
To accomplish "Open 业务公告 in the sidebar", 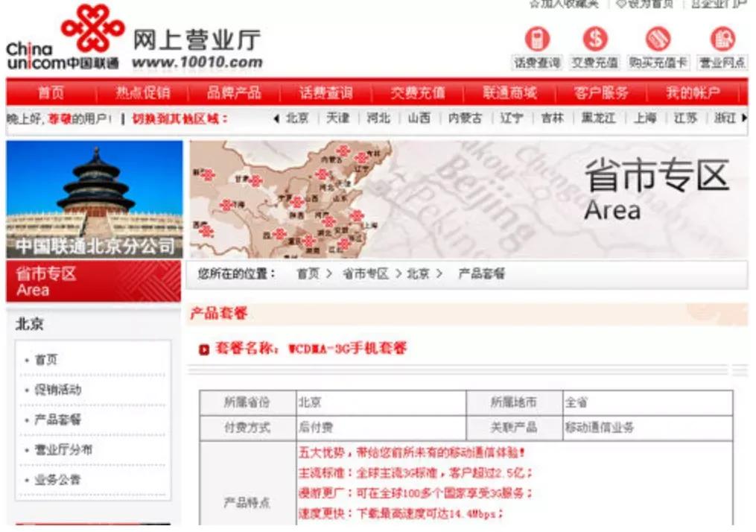I will click(58, 480).
